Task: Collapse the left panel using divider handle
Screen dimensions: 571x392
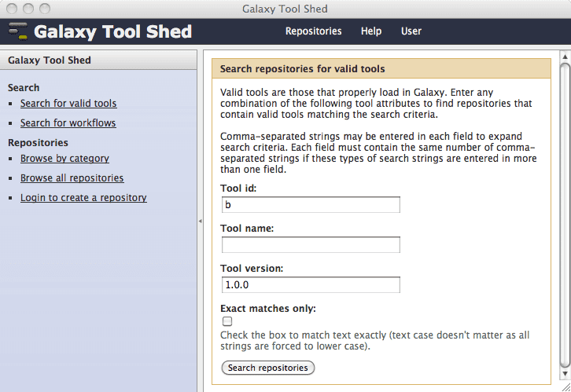Action: [199, 222]
